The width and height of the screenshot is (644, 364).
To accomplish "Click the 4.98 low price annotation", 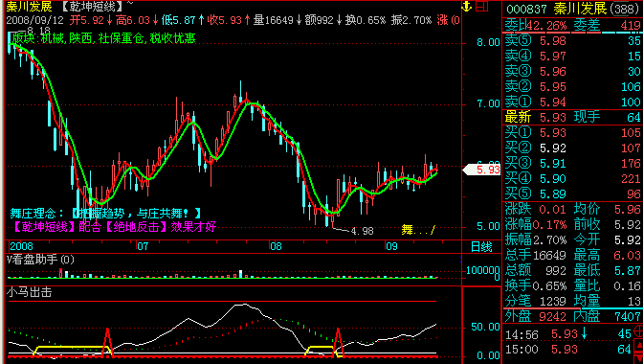I will tap(362, 231).
